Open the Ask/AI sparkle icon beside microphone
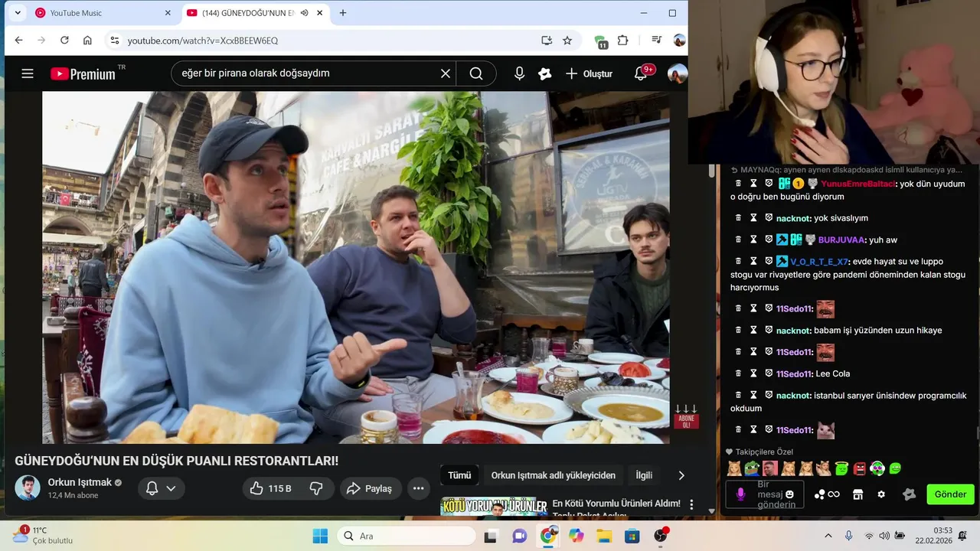The width and height of the screenshot is (980, 551). point(545,73)
